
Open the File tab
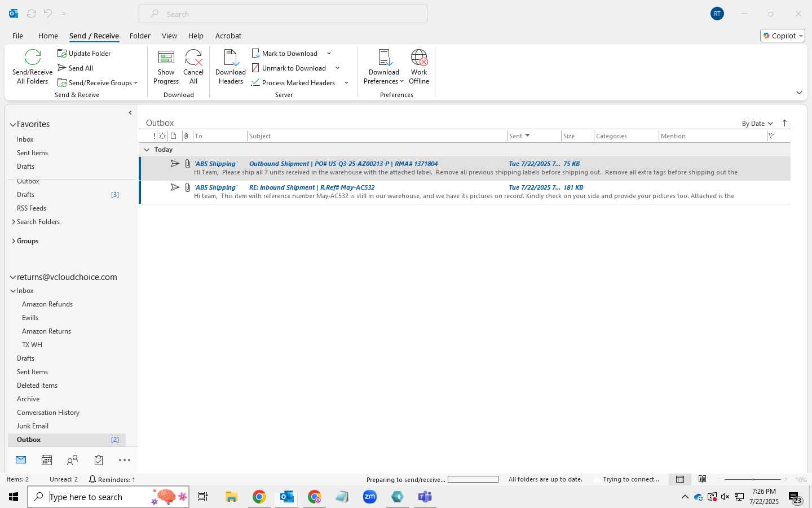pos(17,36)
